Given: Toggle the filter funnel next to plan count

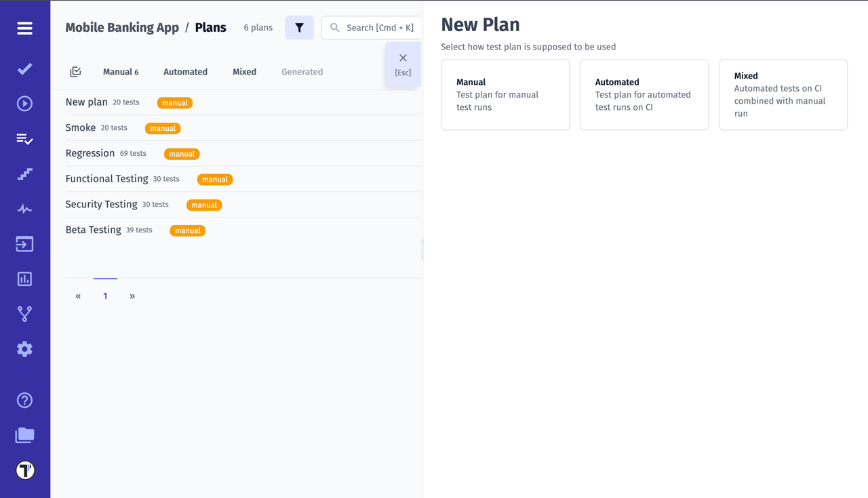Looking at the screenshot, I should pos(299,28).
